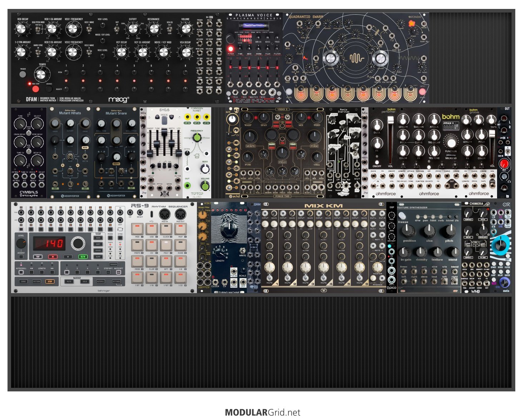Click the track SOLO button on RS-9

click(85, 282)
